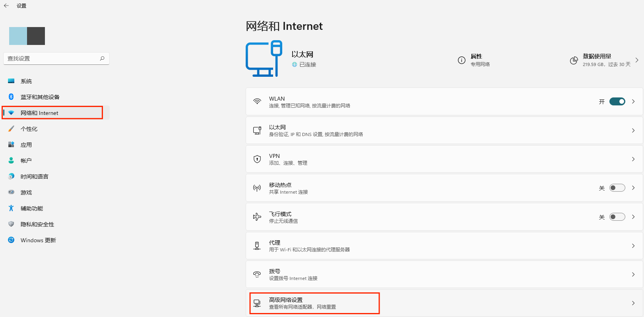
Task: Turn off the WLAN toggle switch
Action: 617,101
